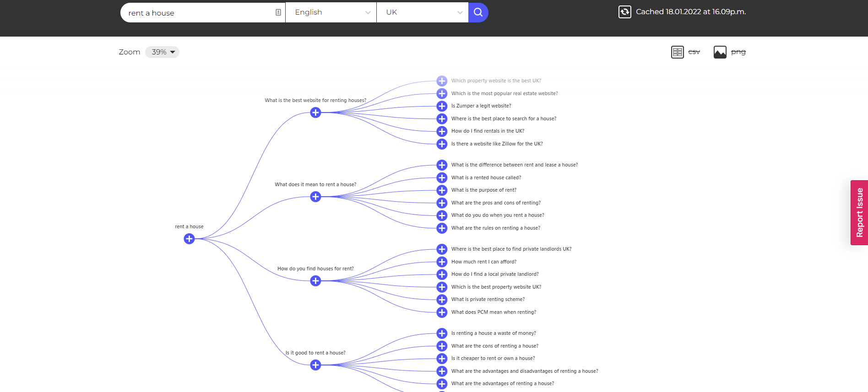Click plus beside 'How do I find a local private landlord?'
868x392 pixels.
coord(442,274)
